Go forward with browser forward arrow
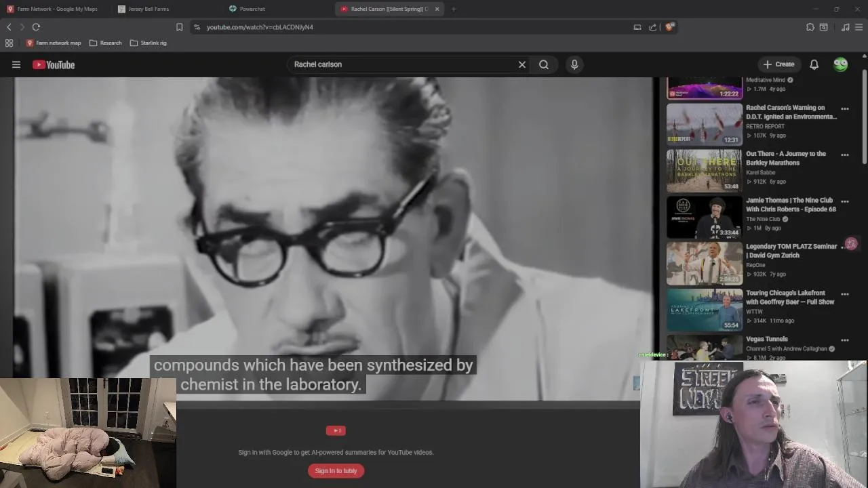This screenshot has width=868, height=488. [22, 27]
